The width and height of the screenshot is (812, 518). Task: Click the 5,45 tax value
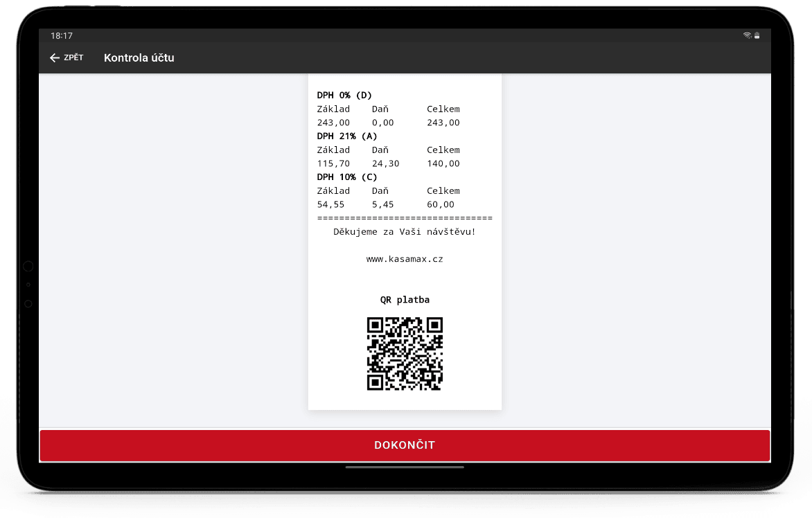click(x=382, y=204)
